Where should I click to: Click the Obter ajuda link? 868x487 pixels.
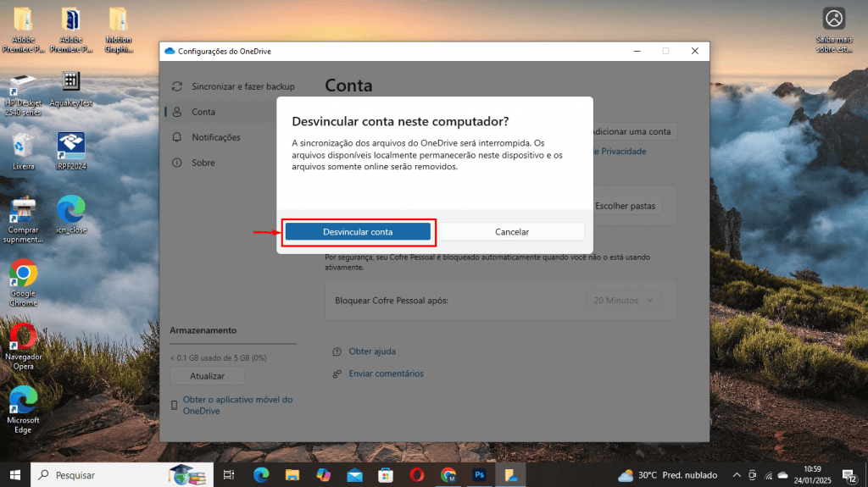372,351
